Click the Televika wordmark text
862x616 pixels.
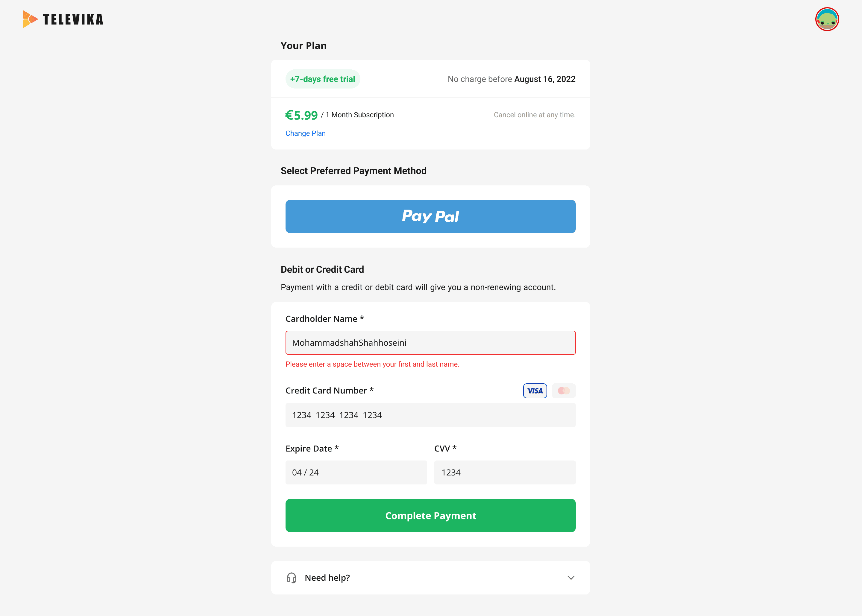coord(73,19)
